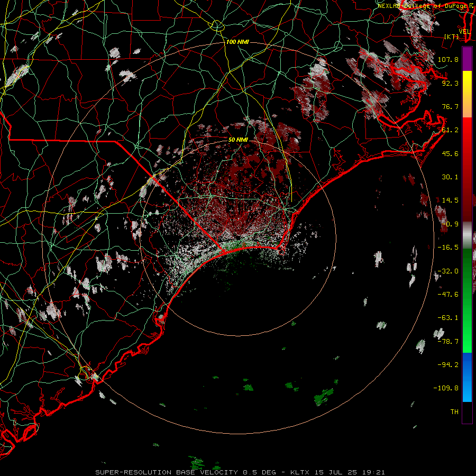The height and width of the screenshot is (476, 476).
Task: Click the 76.7 velocity scale value
Action: pos(450,106)
